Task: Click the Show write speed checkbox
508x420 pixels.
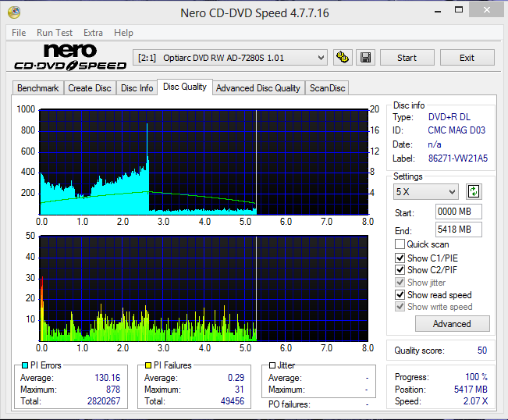Action: coord(400,307)
